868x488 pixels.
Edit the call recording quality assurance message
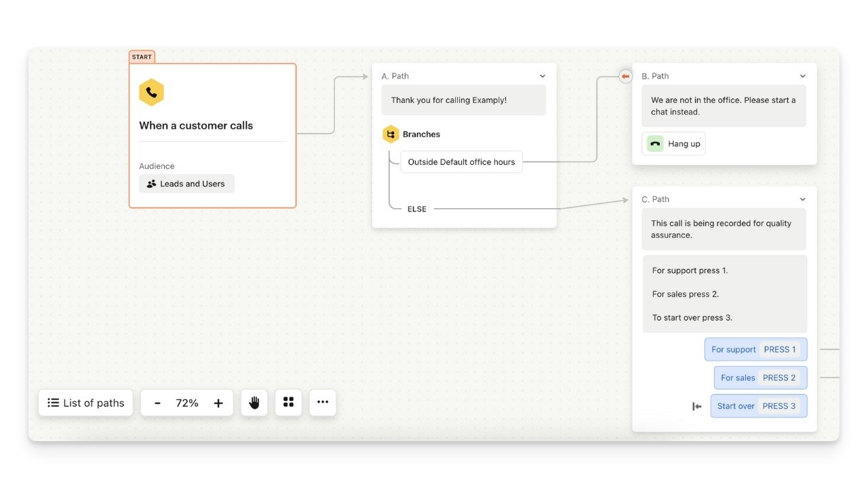click(724, 229)
